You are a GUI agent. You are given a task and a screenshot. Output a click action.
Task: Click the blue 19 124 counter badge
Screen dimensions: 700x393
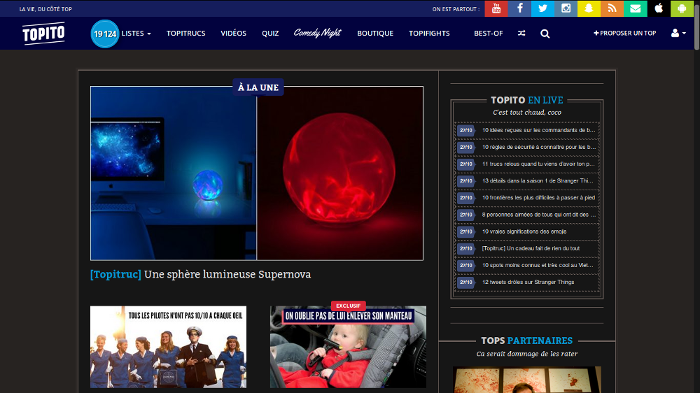105,33
